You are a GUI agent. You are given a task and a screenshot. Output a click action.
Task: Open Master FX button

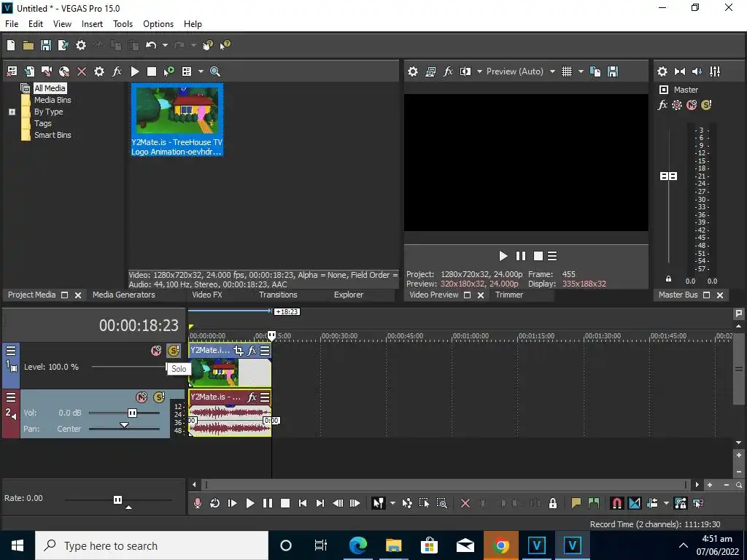(x=662, y=105)
